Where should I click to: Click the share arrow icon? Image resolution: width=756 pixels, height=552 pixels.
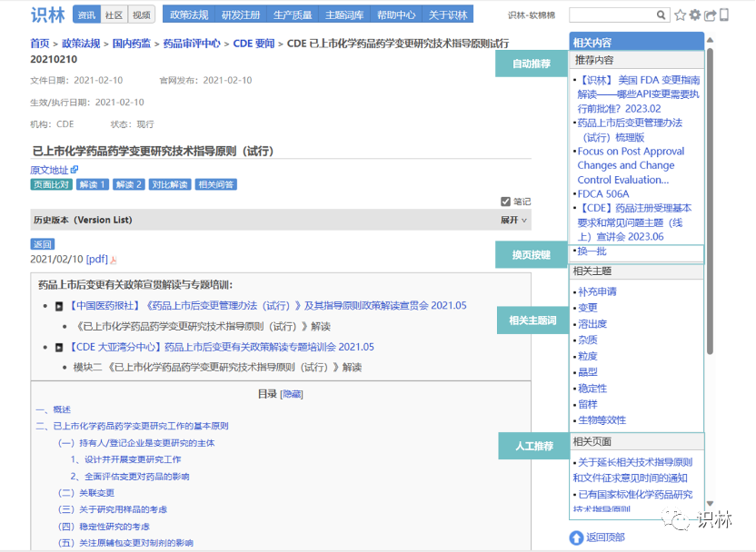[x=710, y=15]
